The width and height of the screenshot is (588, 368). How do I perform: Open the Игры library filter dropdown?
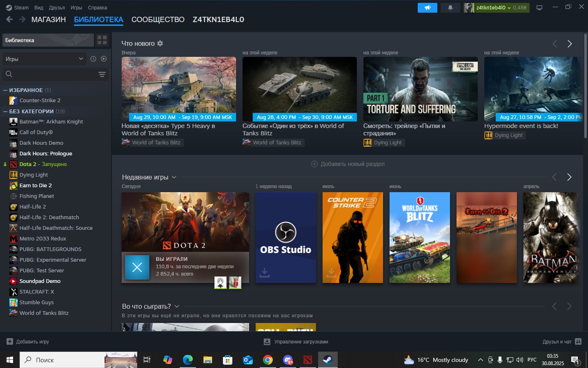[44, 59]
